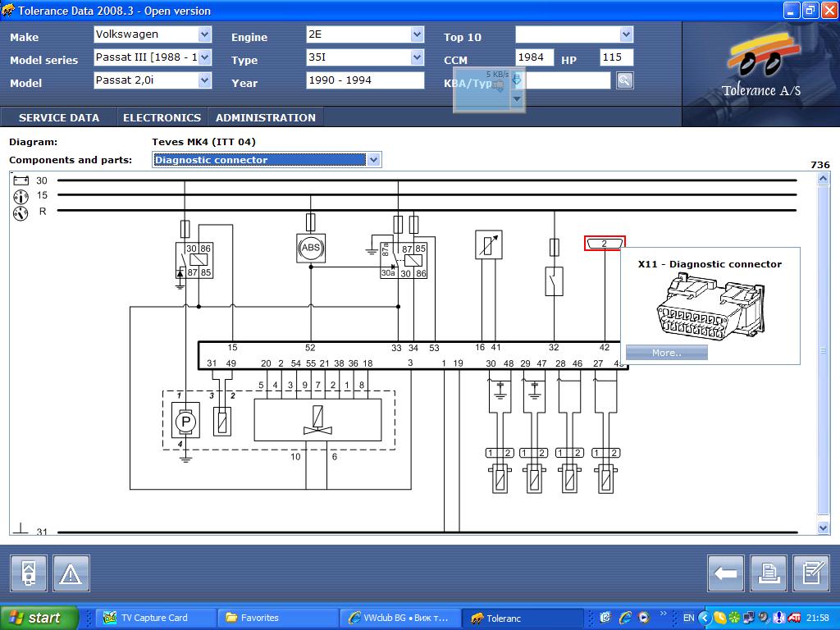The image size is (840, 630).
Task: Click the More.. button in connector popup
Action: [x=666, y=353]
